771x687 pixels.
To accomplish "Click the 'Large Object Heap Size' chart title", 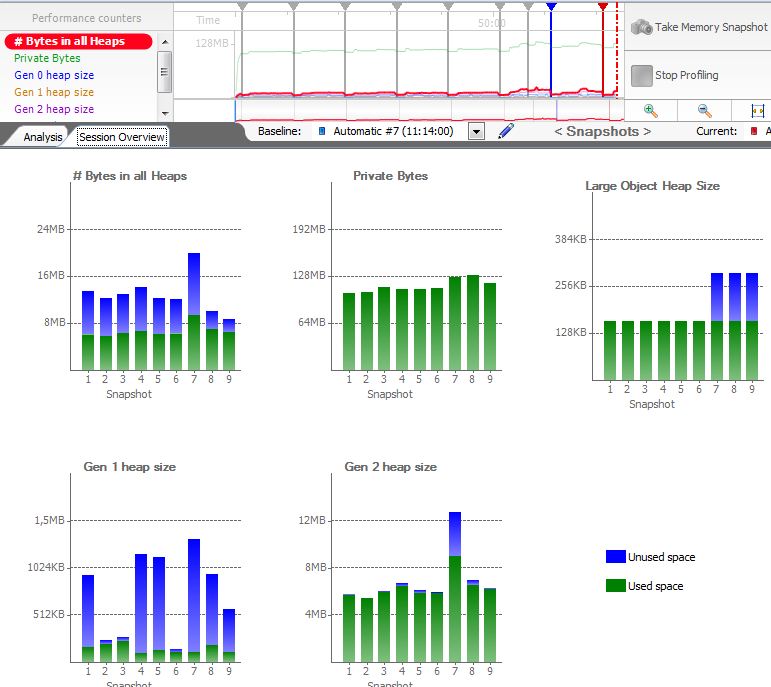I will point(652,186).
